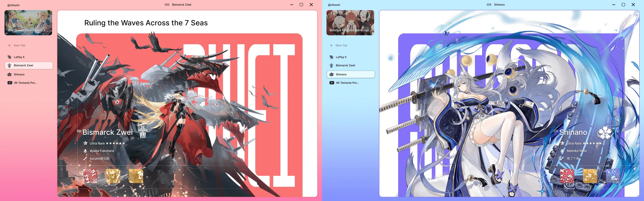This screenshot has width=644, height=201.
Task: Click the Bismarck Zwei tab icon in blue window
Action: [332, 65]
